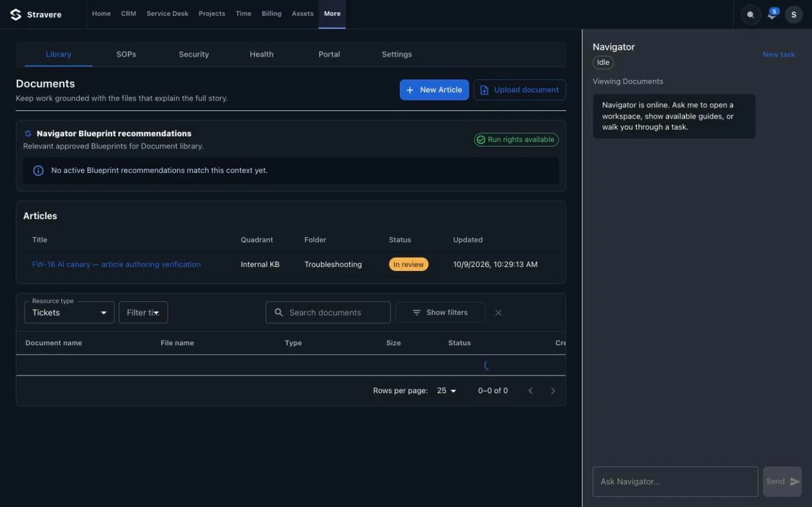Click the New task link in Navigator
Screen dimensions: 812x507
pyautogui.click(x=779, y=54)
